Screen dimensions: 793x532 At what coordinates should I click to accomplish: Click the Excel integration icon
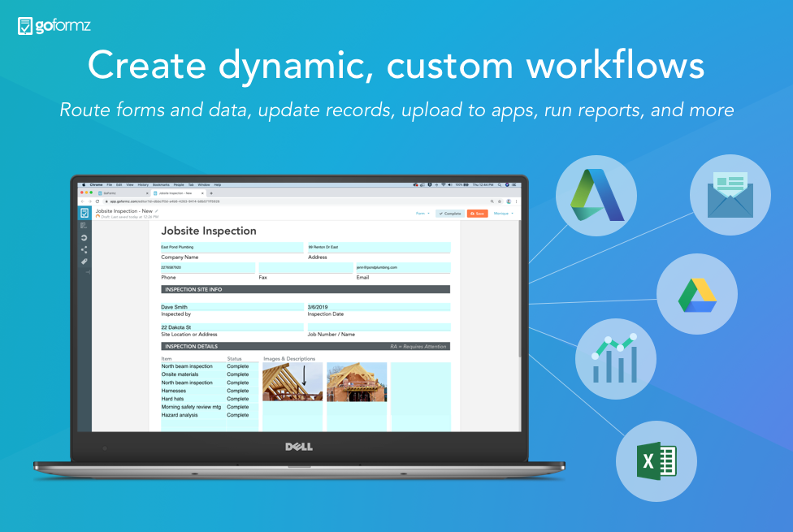click(x=656, y=461)
